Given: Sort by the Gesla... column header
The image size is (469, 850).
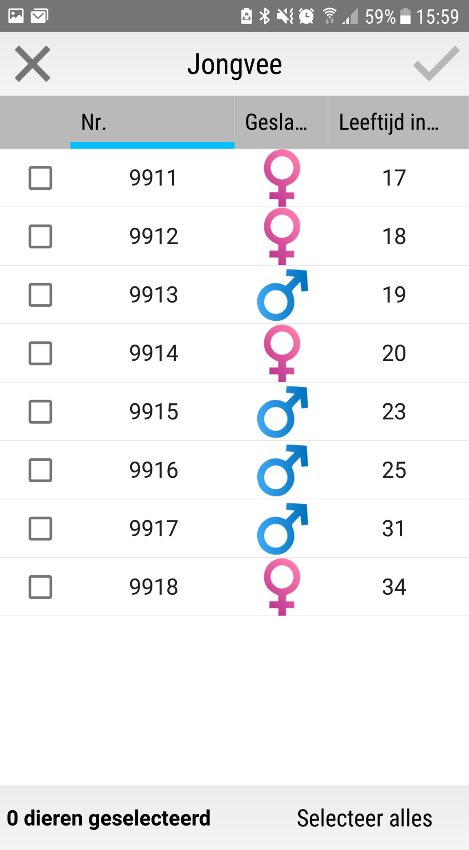Looking at the screenshot, I should 281,123.
